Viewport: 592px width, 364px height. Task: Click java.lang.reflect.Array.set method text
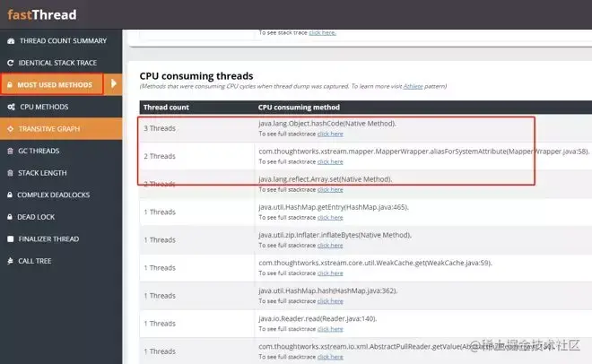325,179
